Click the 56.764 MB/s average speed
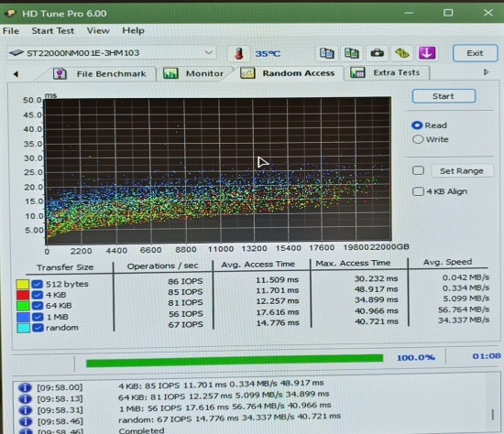The image size is (504, 434). pos(464,309)
